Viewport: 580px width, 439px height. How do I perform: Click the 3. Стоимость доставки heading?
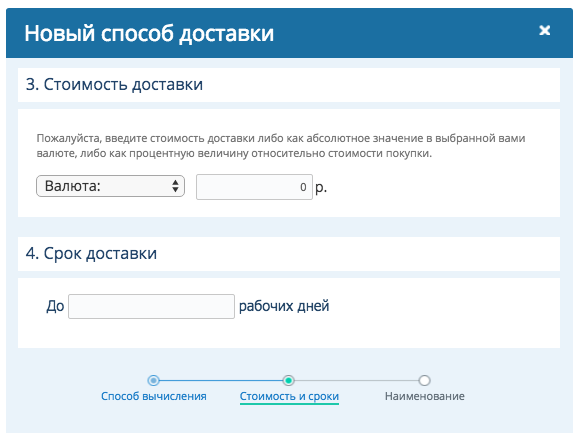[114, 85]
